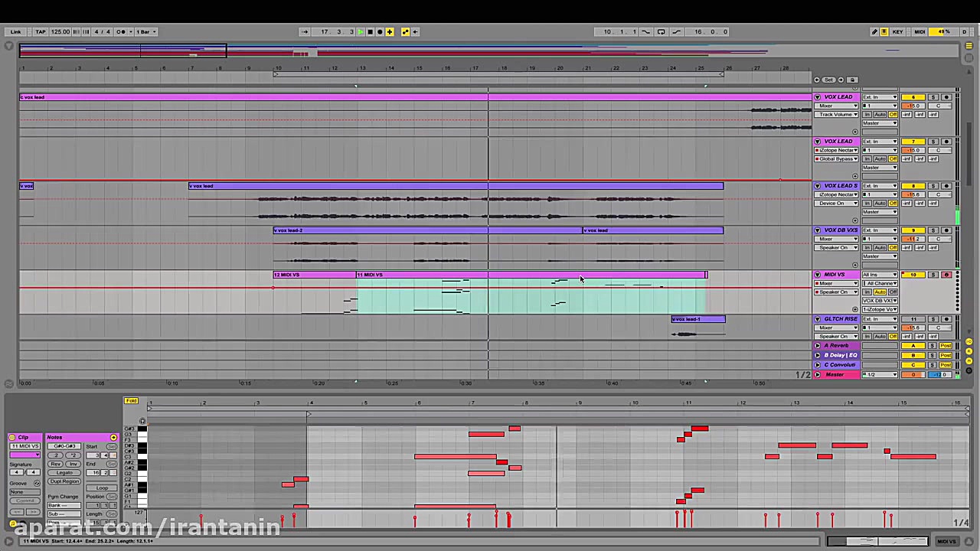Toggle the Fold button in the note editor
Viewport: 980px width, 551px height.
pyautogui.click(x=132, y=401)
